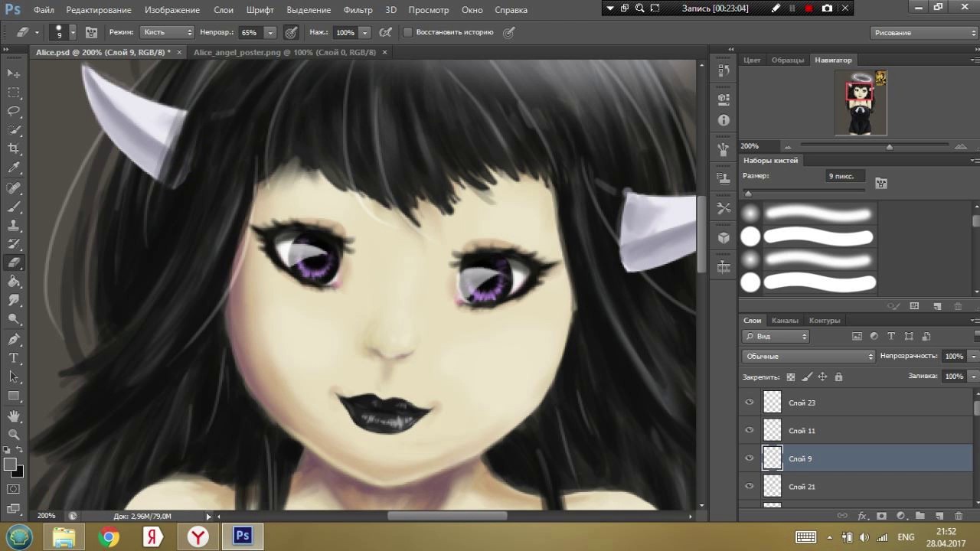Screen dimensions: 980x551
Task: Open the blend mode Обычные dropdown
Action: tap(808, 356)
